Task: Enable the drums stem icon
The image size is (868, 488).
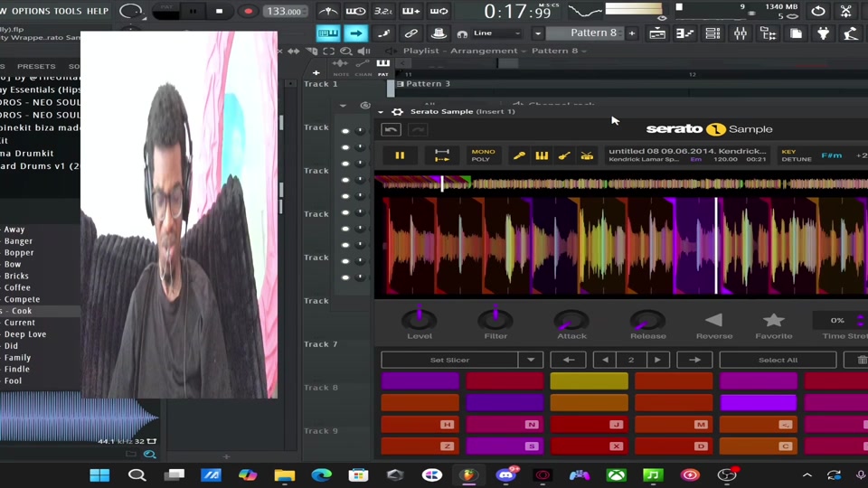Action: click(587, 155)
